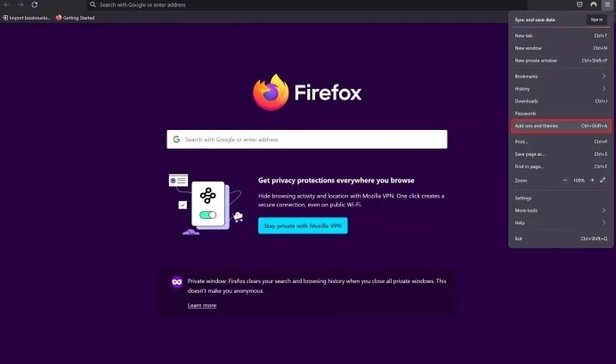Reload the page with the refresh icon
Viewport: 616px width, 364px height.
pyautogui.click(x=35, y=4)
